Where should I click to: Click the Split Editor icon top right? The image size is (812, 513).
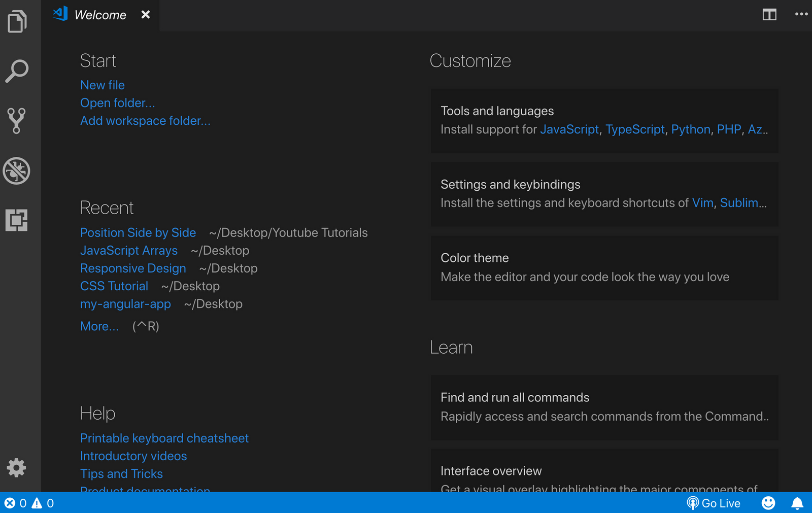pos(769,15)
